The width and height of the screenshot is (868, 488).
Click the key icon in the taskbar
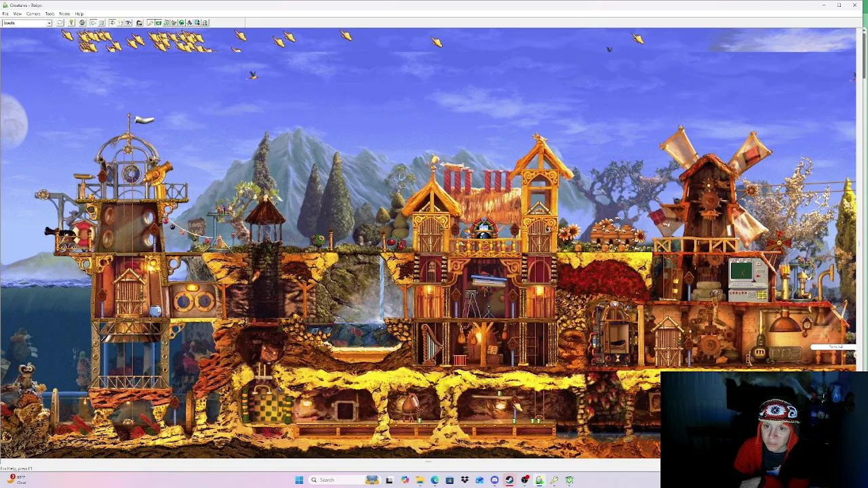tap(554, 480)
